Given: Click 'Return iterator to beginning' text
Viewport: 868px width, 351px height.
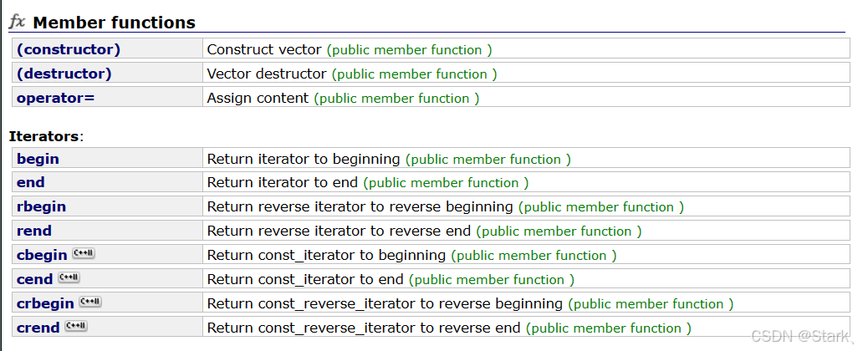Looking at the screenshot, I should [304, 159].
